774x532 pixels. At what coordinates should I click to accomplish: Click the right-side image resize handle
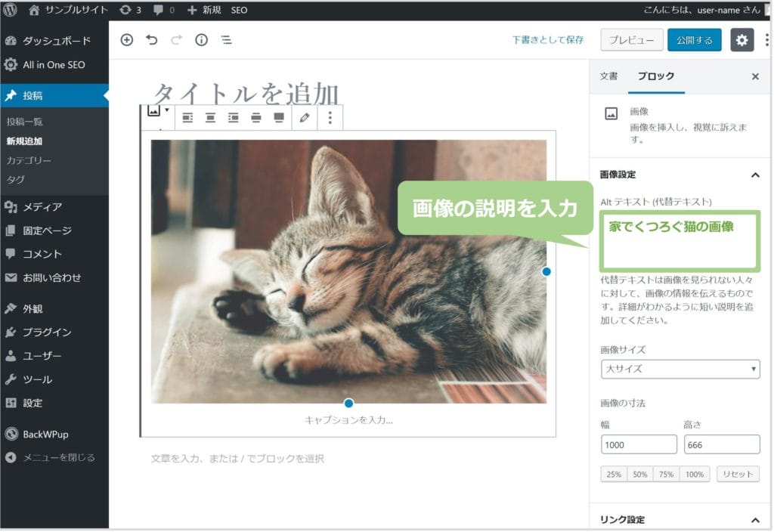[x=546, y=271]
